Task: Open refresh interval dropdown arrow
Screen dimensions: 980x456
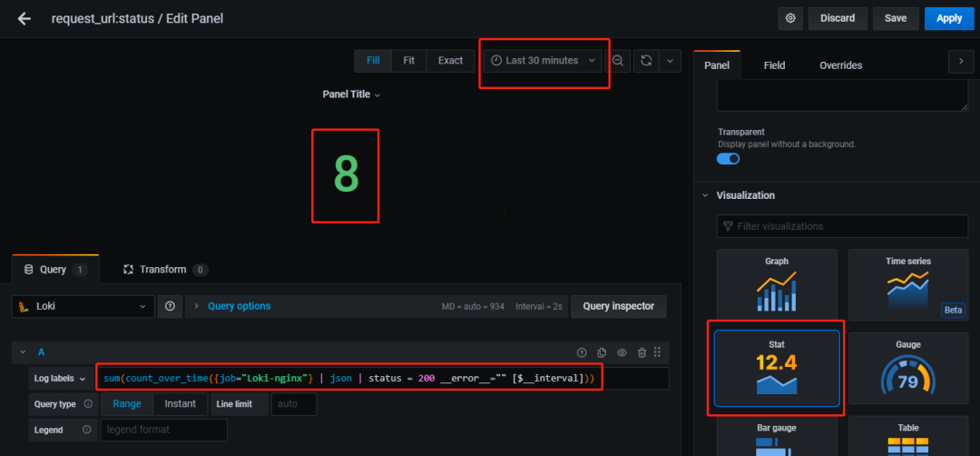Action: pos(670,61)
